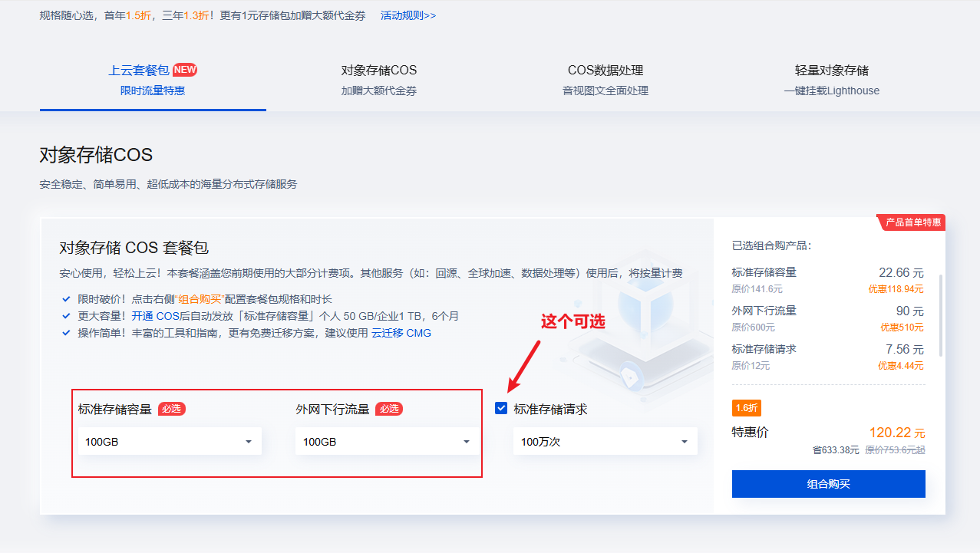Click the 7.56 元 storage request price
The height and width of the screenshot is (553, 980).
[x=904, y=349]
